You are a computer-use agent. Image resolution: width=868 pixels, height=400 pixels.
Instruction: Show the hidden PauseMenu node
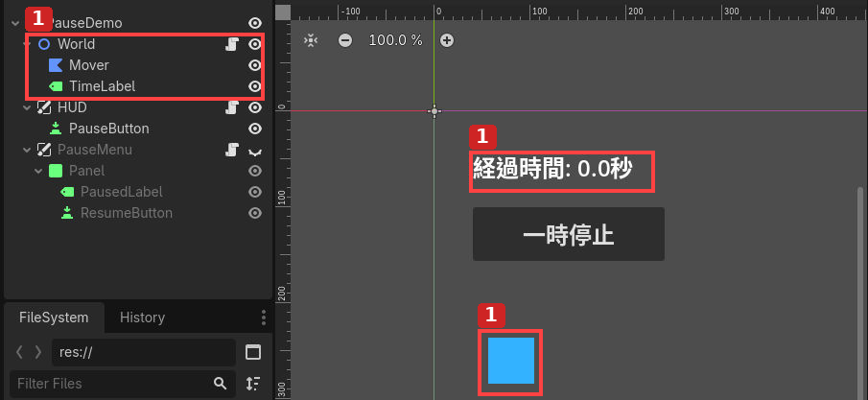[x=254, y=151]
